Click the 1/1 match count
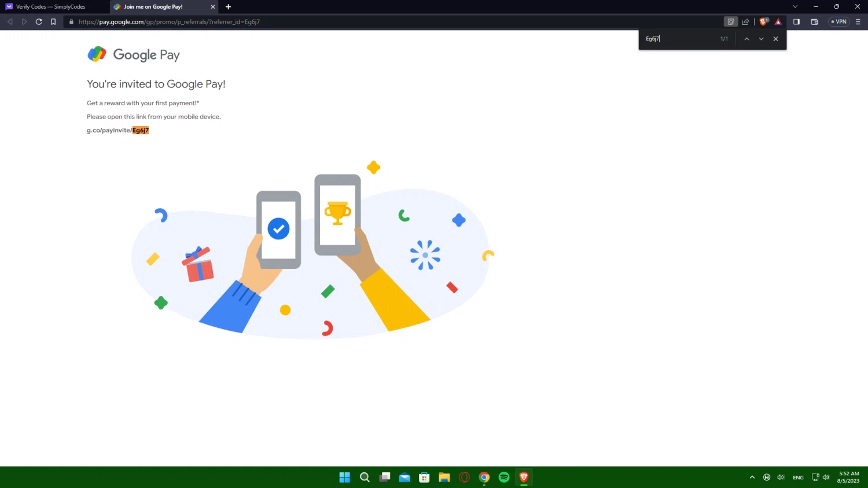868x488 pixels. point(724,39)
